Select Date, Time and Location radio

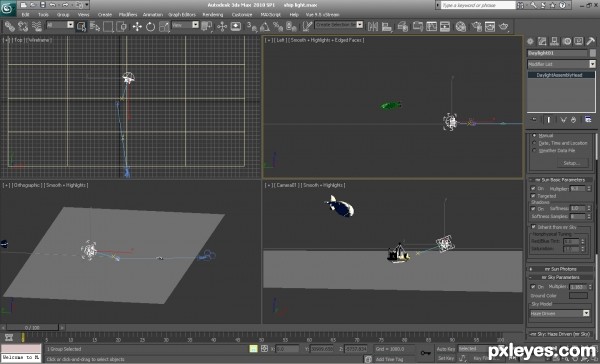(535, 143)
